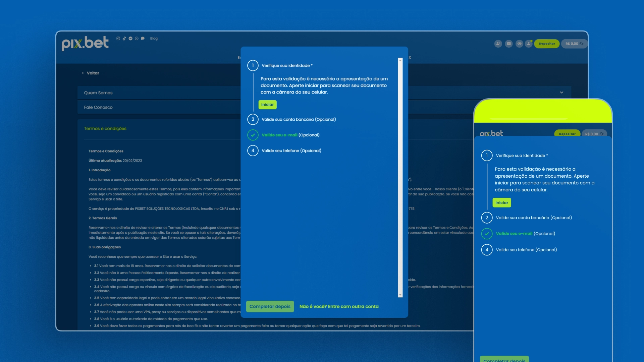Image resolution: width=644 pixels, height=362 pixels.
Task: Click the 'Verifique sua identidade *' mobile title
Action: tap(522, 156)
